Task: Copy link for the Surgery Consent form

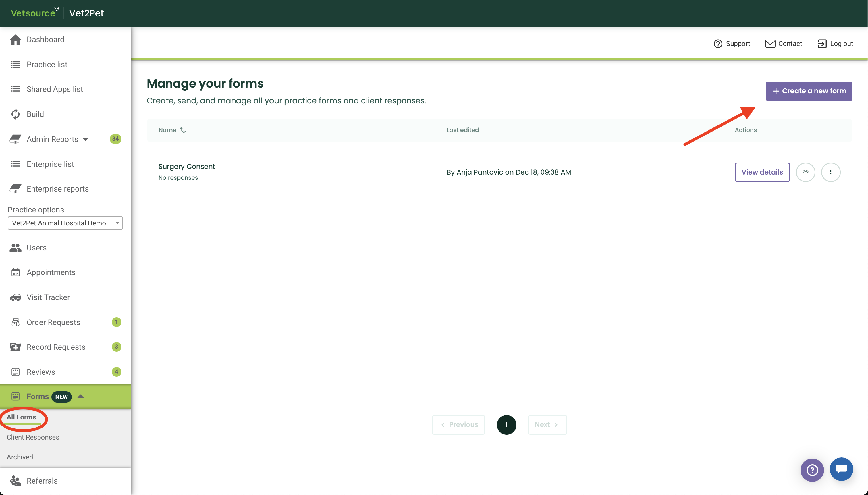Action: tap(805, 172)
